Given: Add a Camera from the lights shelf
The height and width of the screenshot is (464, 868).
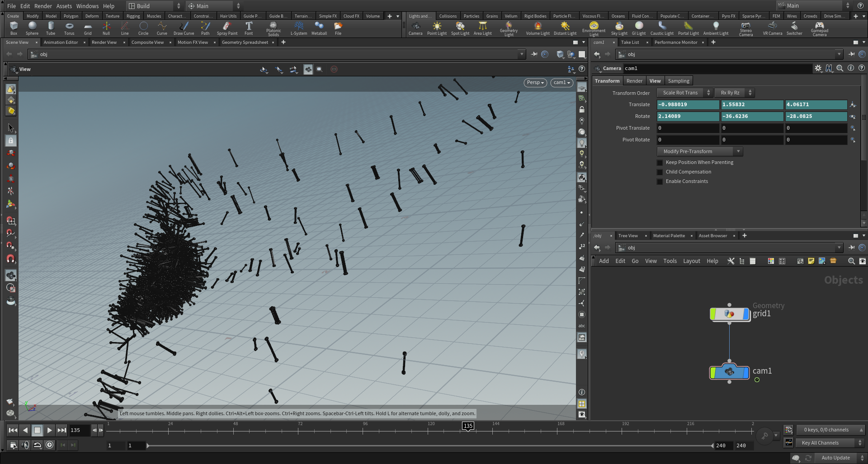Looking at the screenshot, I should click(415, 28).
